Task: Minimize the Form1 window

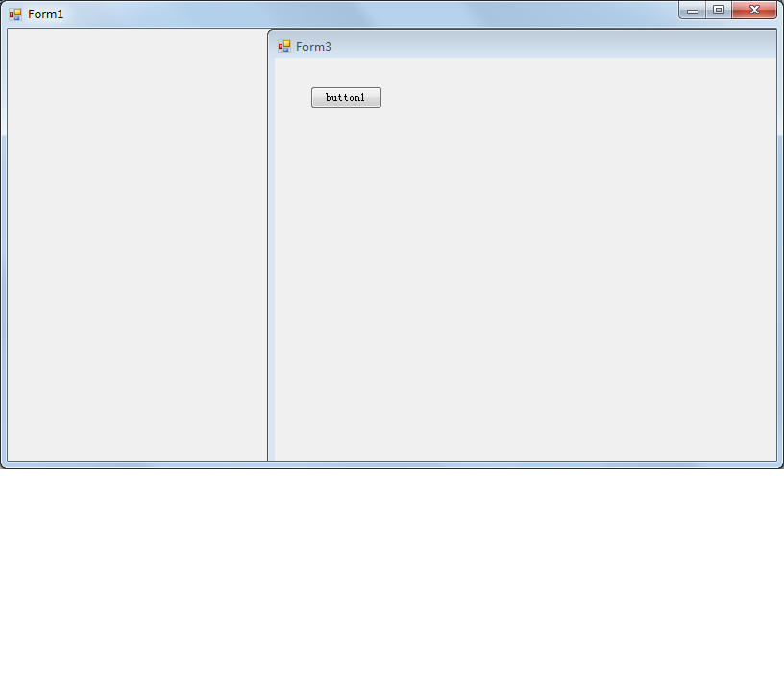Action: tap(694, 10)
